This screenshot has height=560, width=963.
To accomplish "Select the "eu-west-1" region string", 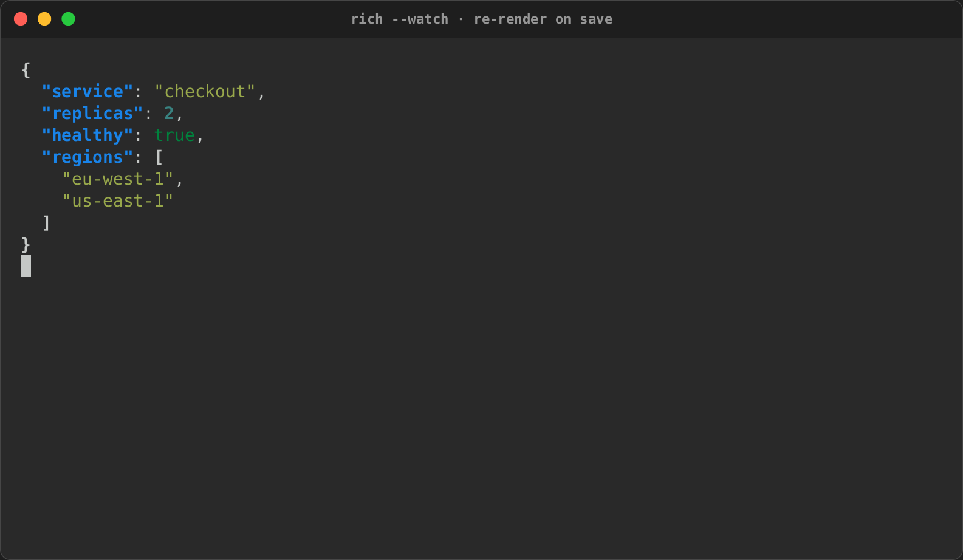I will pos(118,179).
